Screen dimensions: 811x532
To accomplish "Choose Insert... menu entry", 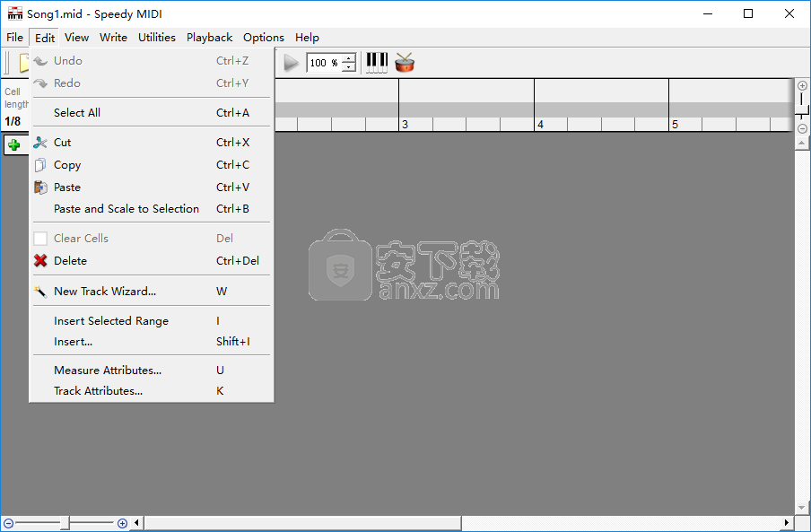I will [152, 342].
